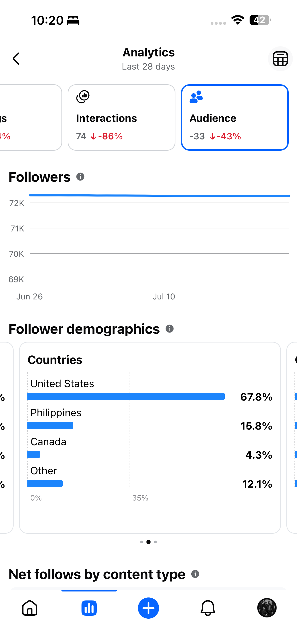Screen dimensions: 297x644
Task: Tap the Followers info icon
Action: [80, 177]
